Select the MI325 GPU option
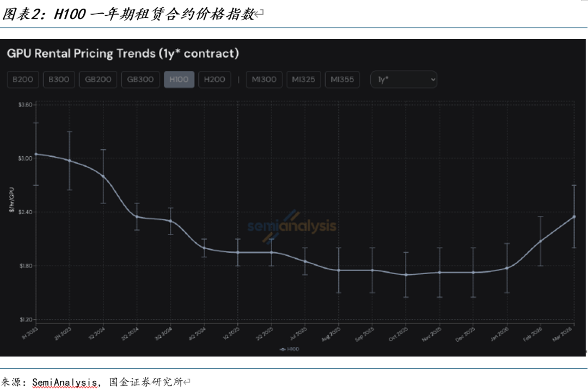This screenshot has height=389, width=588. point(303,79)
